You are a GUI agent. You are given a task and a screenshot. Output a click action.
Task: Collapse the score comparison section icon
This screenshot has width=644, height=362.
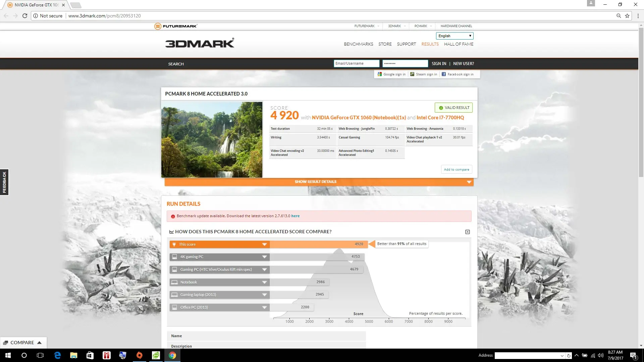[468, 232]
